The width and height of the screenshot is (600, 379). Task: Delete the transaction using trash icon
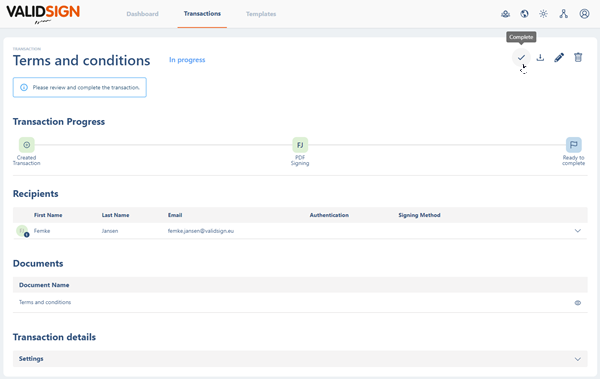coord(578,57)
